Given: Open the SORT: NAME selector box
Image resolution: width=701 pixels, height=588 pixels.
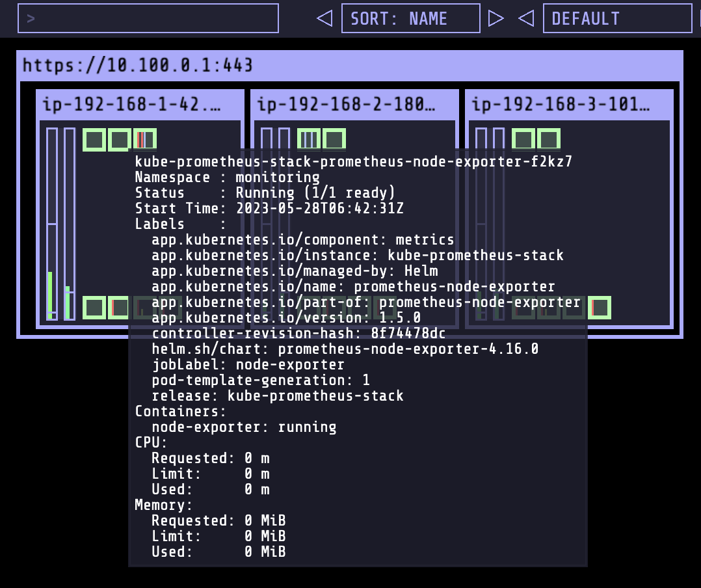Looking at the screenshot, I should [x=411, y=18].
